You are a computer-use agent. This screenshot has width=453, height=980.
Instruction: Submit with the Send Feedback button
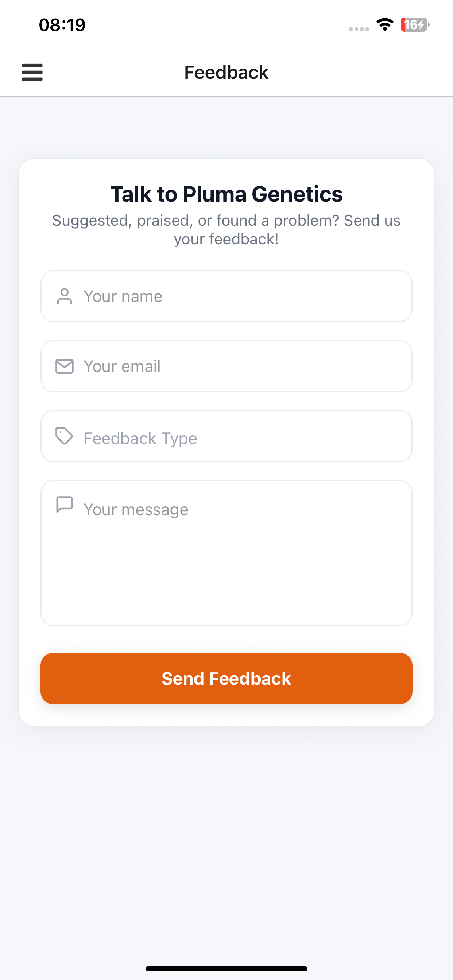pos(226,678)
